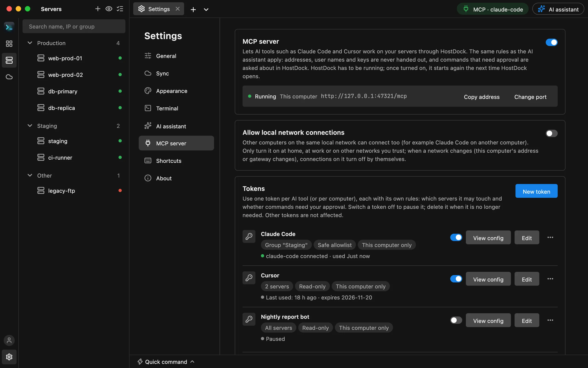Click the Change port button

pyautogui.click(x=530, y=97)
